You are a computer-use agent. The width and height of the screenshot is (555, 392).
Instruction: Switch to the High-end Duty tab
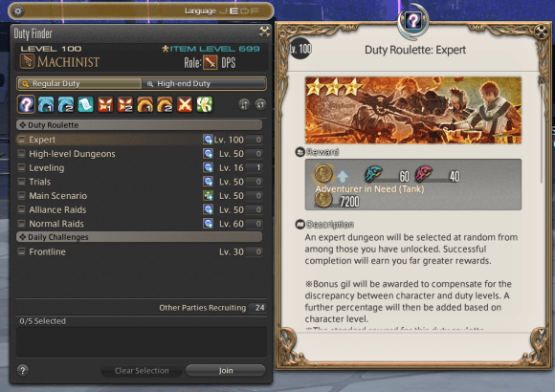tap(204, 83)
